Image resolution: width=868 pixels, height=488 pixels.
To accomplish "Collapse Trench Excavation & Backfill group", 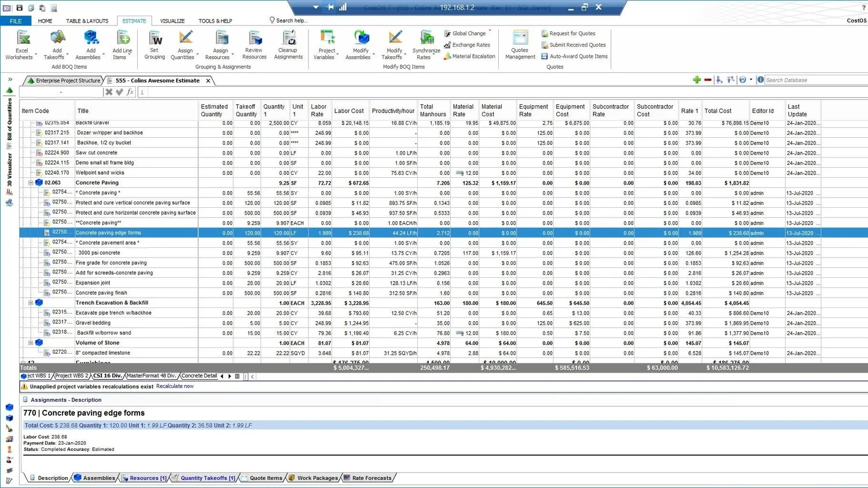I will click(x=31, y=303).
